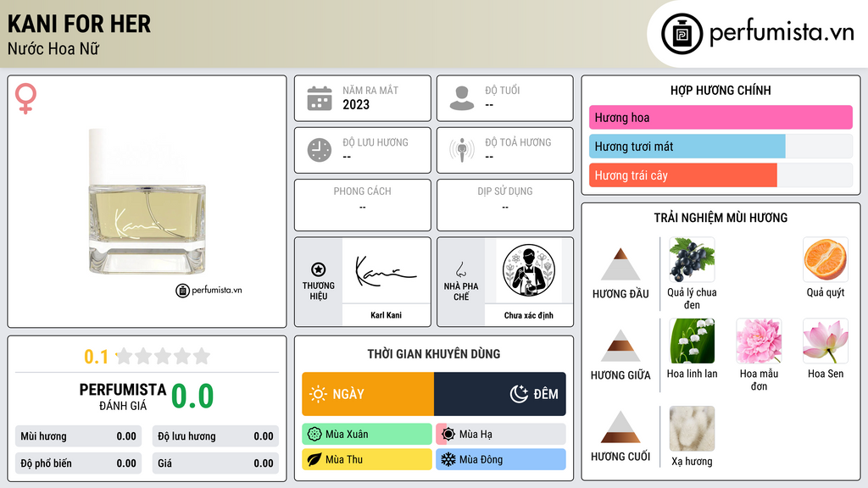868x488 pixels.
Task: Click the brand star badge icon
Action: click(319, 269)
